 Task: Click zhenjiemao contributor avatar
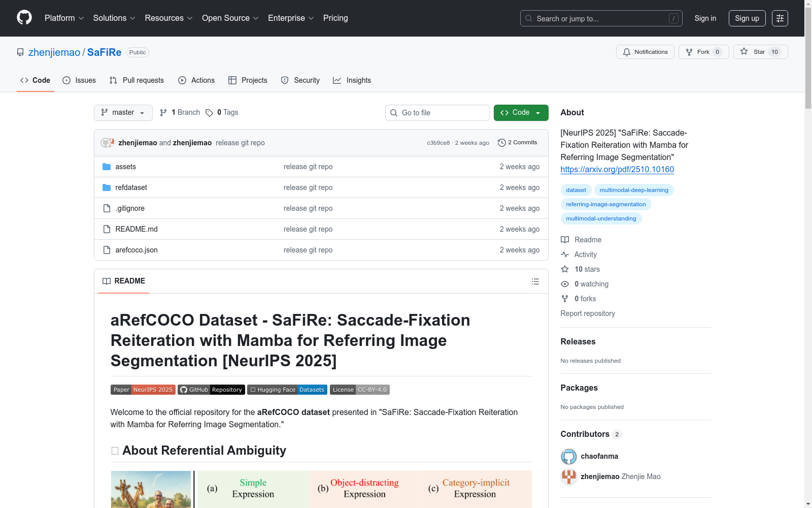click(x=569, y=477)
